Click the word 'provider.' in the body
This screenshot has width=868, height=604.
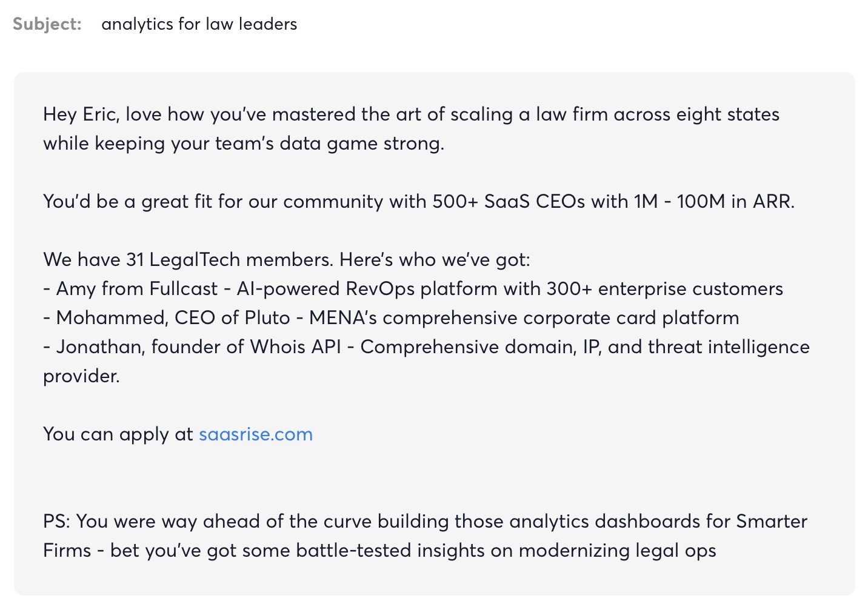[81, 376]
